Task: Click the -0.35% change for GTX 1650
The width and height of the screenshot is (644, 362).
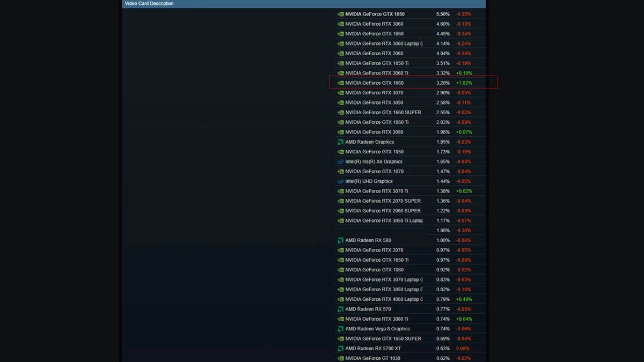Action: 464,14
